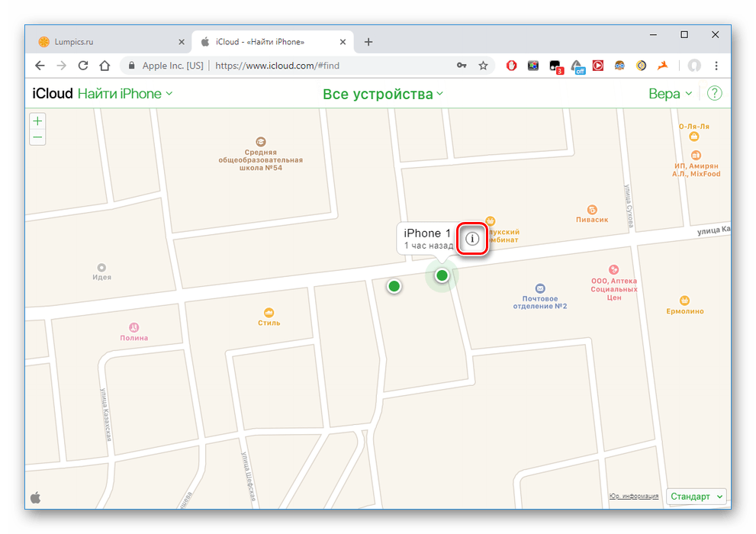This screenshot has height=534, width=756.
Task: Minimize the Chrome window
Action: [x=653, y=34]
